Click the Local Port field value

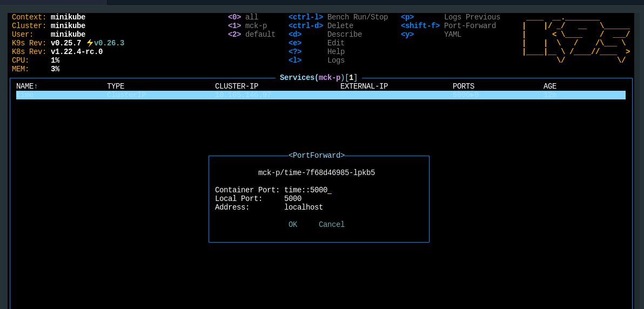293,199
